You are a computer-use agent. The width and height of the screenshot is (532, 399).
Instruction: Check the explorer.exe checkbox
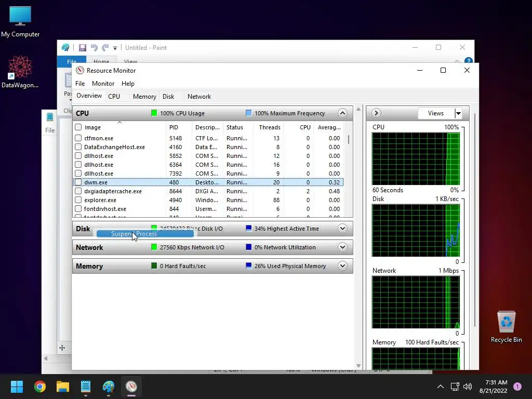[x=78, y=200]
